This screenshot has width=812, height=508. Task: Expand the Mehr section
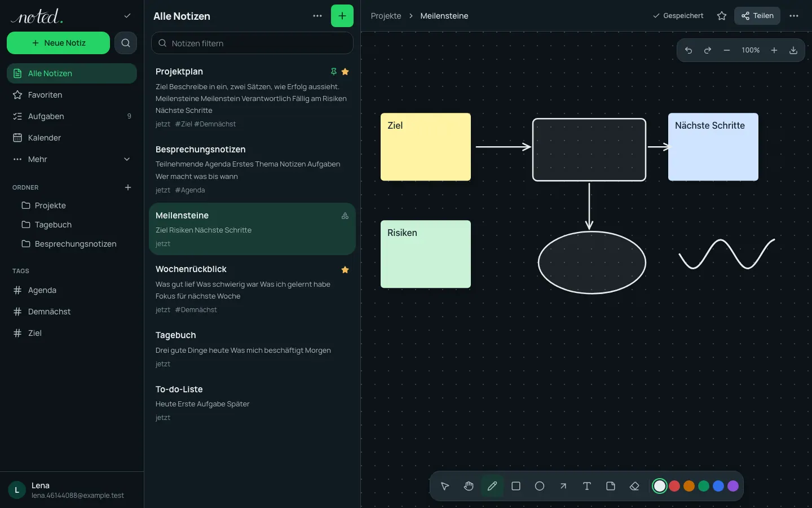(x=72, y=159)
